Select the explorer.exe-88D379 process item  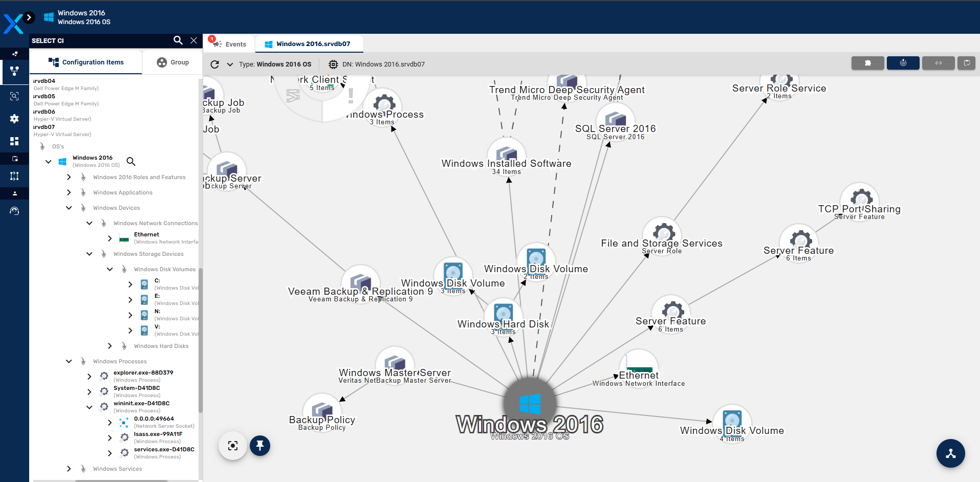pos(143,373)
